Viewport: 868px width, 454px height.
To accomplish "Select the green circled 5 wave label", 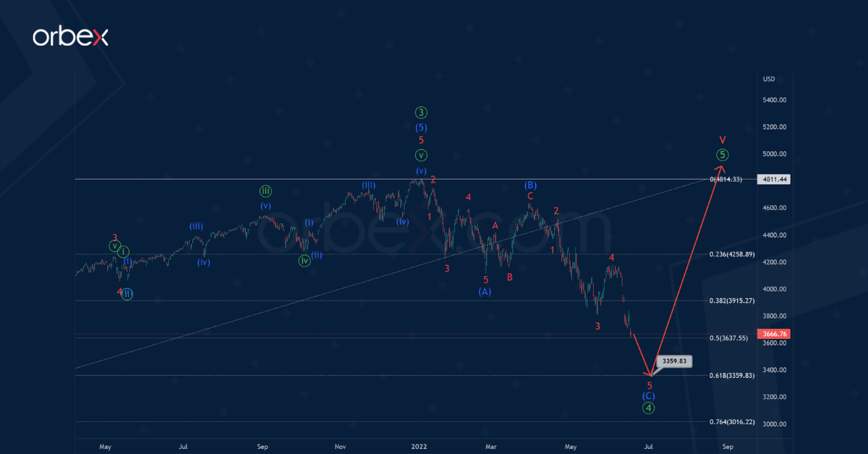I will 722,154.
